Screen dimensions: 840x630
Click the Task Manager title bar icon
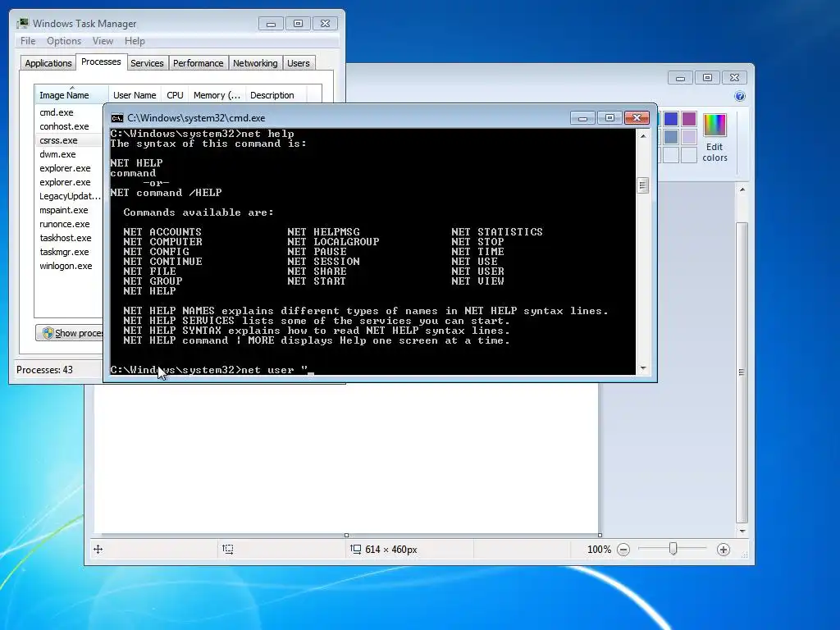(22, 24)
